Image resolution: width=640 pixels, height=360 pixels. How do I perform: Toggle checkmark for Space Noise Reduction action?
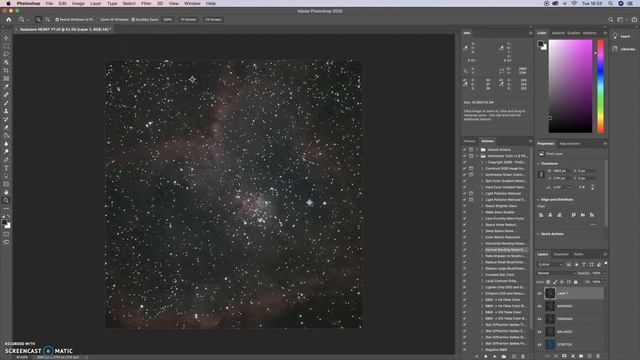pos(464,224)
